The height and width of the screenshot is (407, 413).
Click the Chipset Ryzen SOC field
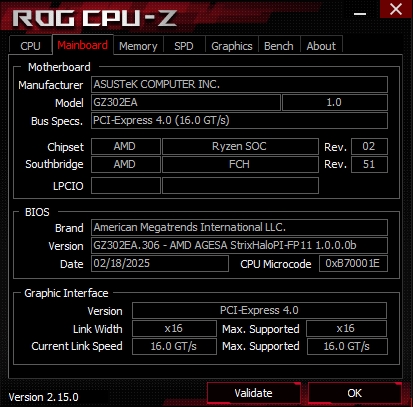pos(240,146)
